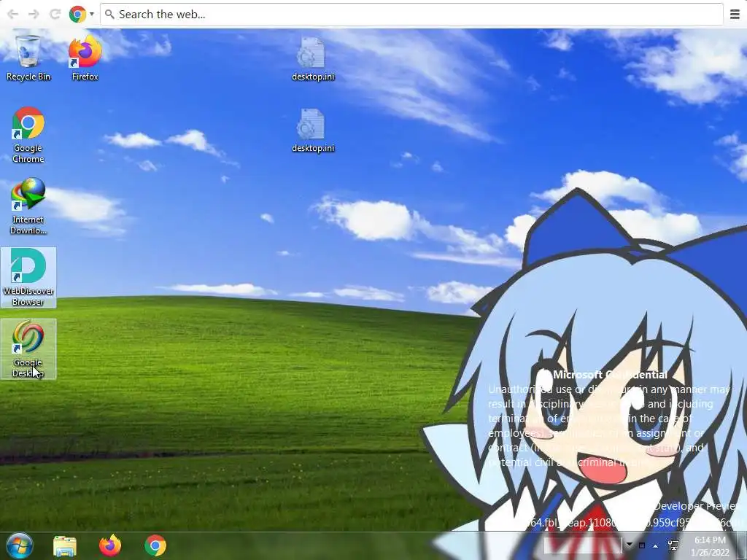Select the WebDiscover Browser desktop shortcut
The height and width of the screenshot is (560, 747).
(28, 277)
